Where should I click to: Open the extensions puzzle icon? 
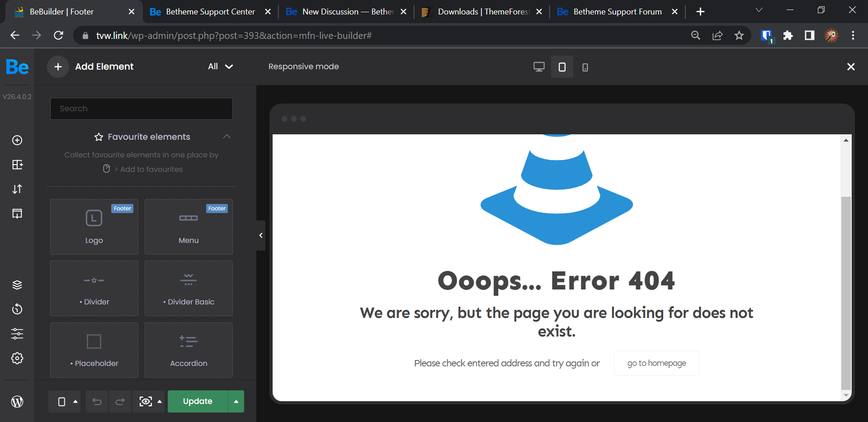click(x=788, y=35)
